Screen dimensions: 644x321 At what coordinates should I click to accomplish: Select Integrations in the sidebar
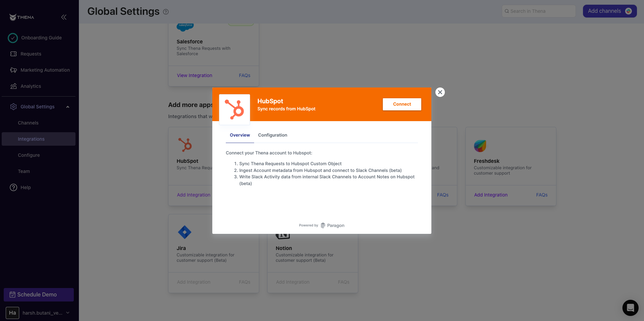[38, 139]
